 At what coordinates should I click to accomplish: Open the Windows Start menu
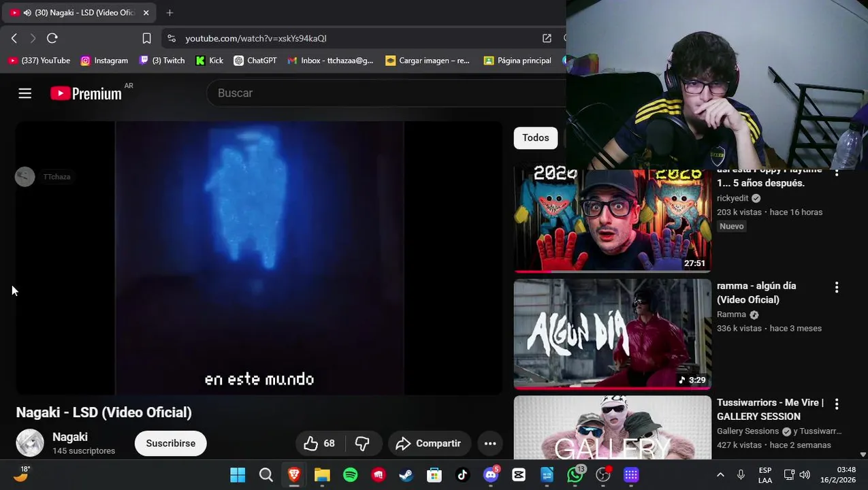238,475
